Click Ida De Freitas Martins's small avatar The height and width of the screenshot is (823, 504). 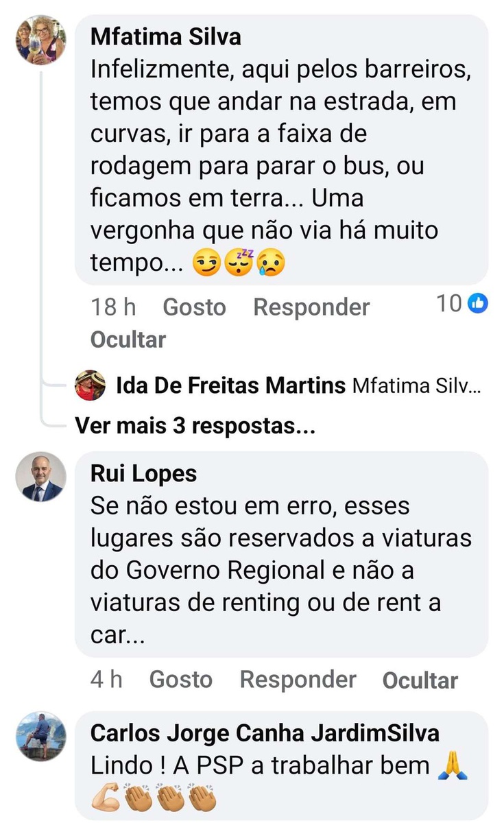pos(90,385)
